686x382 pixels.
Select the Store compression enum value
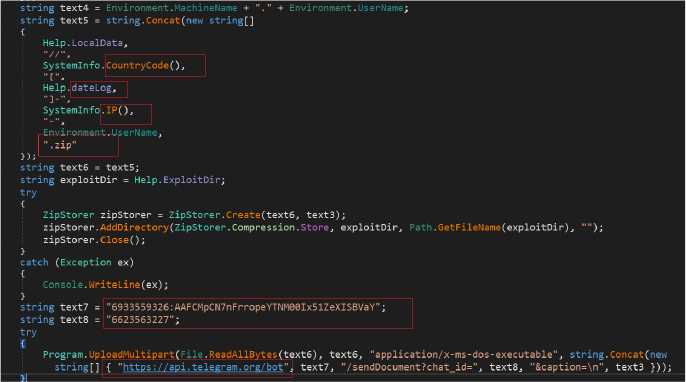tap(315, 228)
